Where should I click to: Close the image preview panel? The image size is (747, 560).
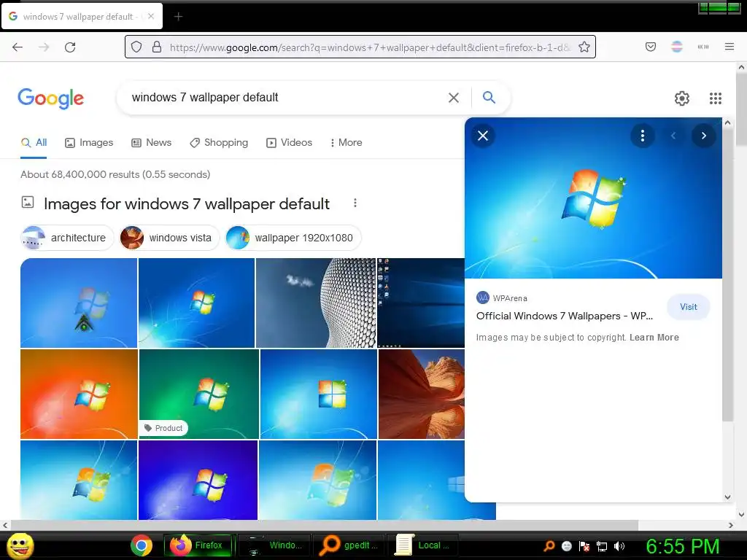click(483, 136)
